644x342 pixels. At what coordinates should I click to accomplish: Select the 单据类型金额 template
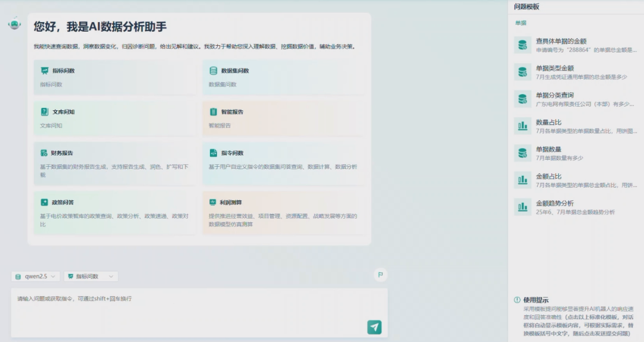point(576,72)
